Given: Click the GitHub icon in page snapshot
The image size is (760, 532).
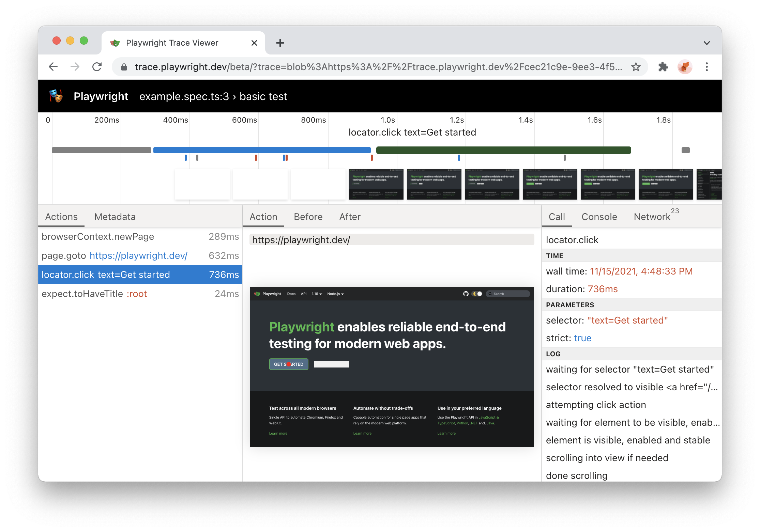Looking at the screenshot, I should coord(466,294).
